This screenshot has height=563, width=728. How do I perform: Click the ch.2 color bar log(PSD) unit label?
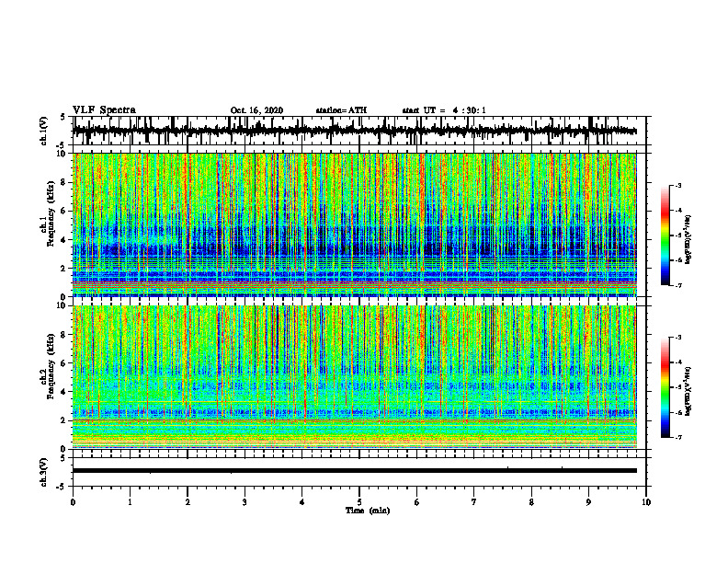pyautogui.click(x=689, y=391)
